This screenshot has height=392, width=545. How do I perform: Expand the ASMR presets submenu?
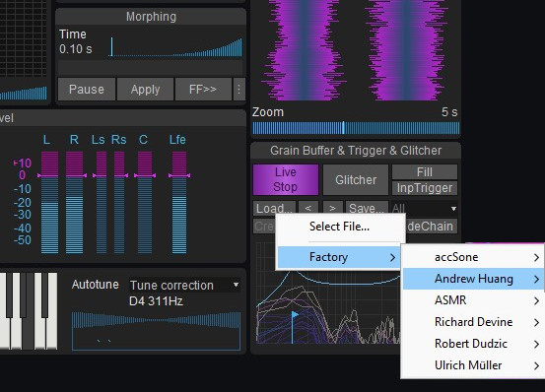[473, 300]
